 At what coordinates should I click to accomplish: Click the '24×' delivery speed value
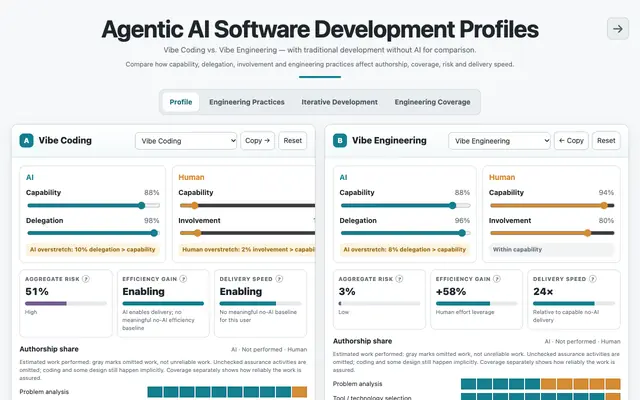tap(543, 291)
